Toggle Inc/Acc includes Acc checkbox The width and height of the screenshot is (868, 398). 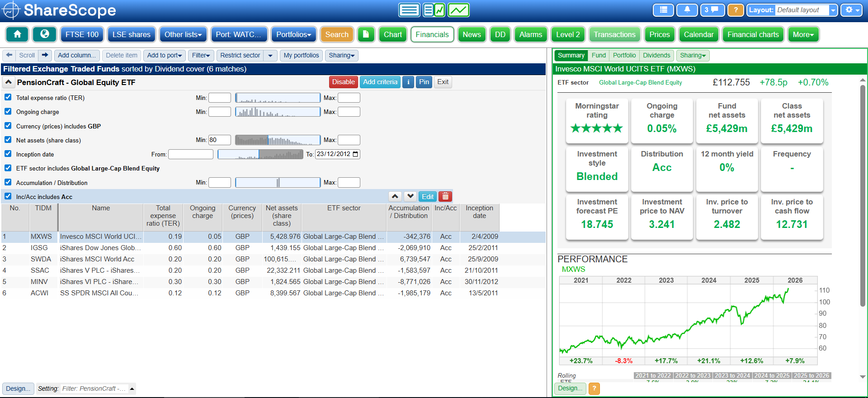[8, 196]
